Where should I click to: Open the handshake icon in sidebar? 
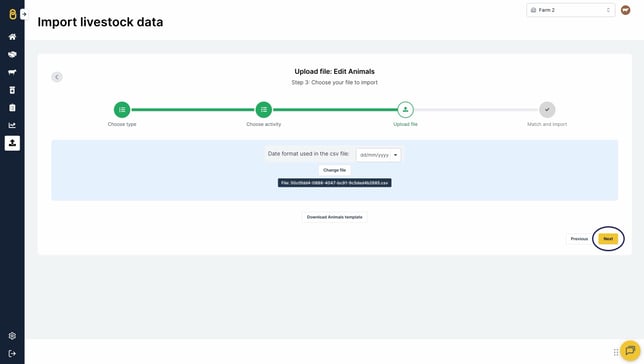12,54
